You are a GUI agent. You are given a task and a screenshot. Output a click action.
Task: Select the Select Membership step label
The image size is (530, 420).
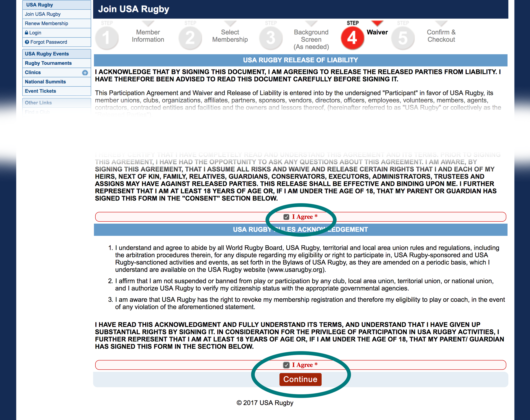[x=230, y=36]
